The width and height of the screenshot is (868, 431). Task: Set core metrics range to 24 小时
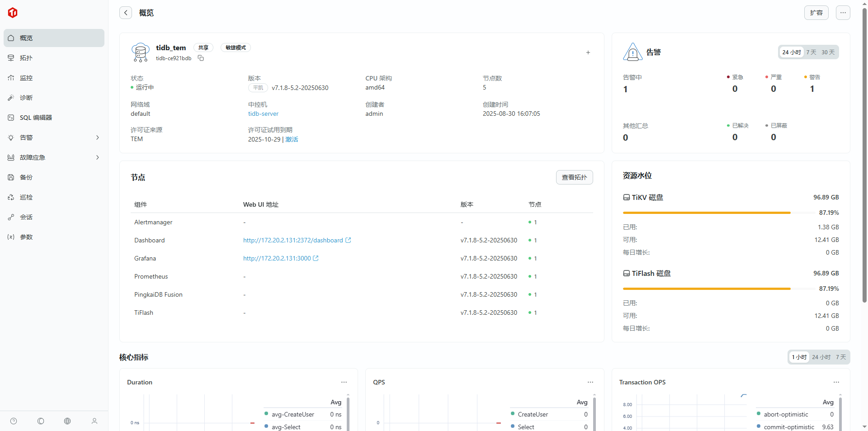821,357
